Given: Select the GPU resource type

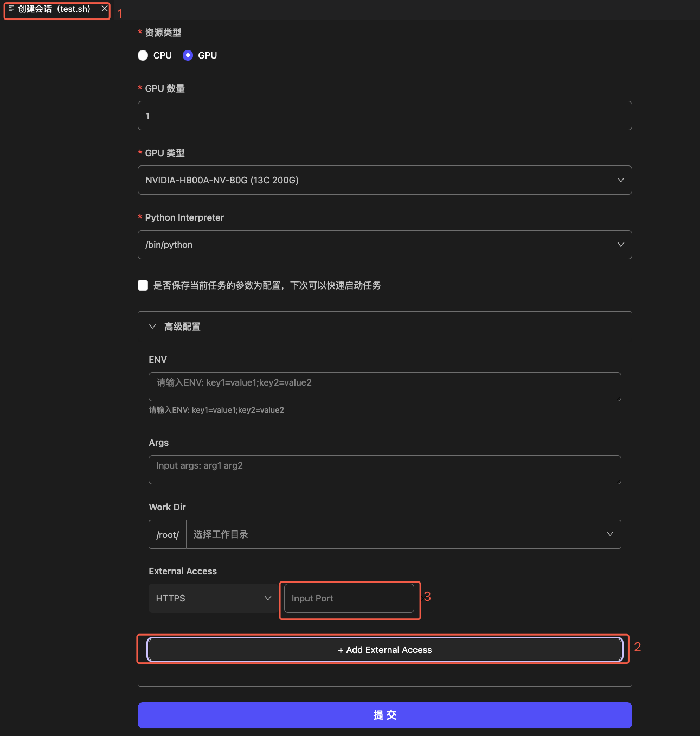Looking at the screenshot, I should (188, 55).
